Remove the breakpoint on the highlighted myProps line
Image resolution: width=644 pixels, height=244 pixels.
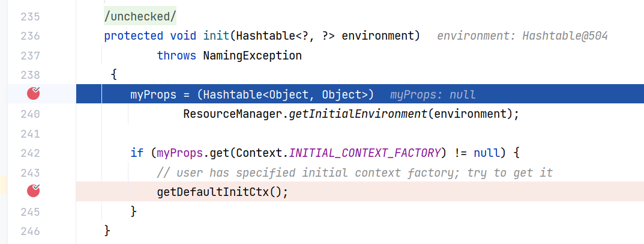pos(34,94)
